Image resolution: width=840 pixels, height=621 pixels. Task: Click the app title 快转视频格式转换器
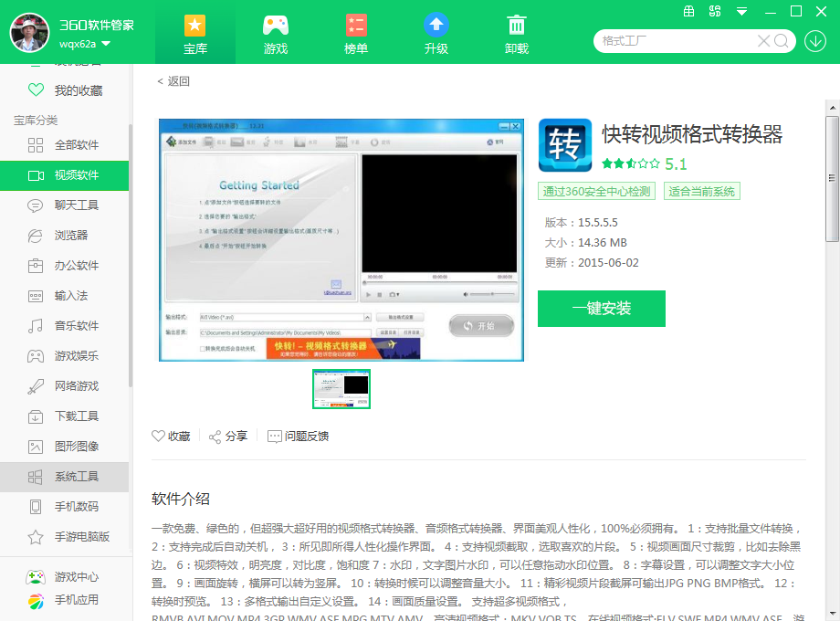coord(691,134)
